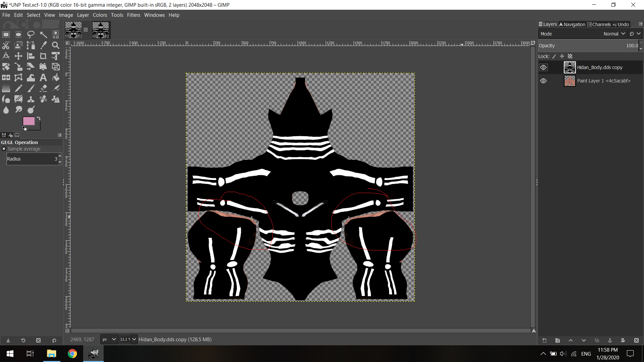This screenshot has height=362, width=644.
Task: Select the Pencil tool
Action: click(18, 88)
